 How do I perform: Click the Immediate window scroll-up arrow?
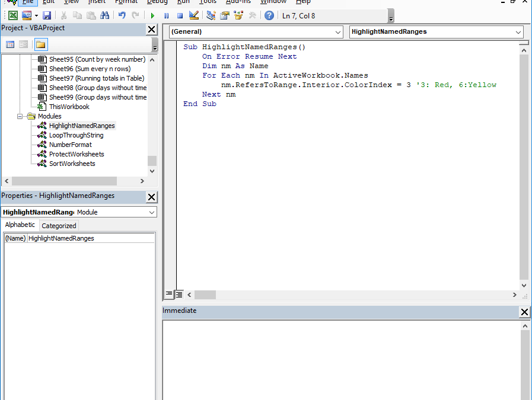pyautogui.click(x=525, y=326)
